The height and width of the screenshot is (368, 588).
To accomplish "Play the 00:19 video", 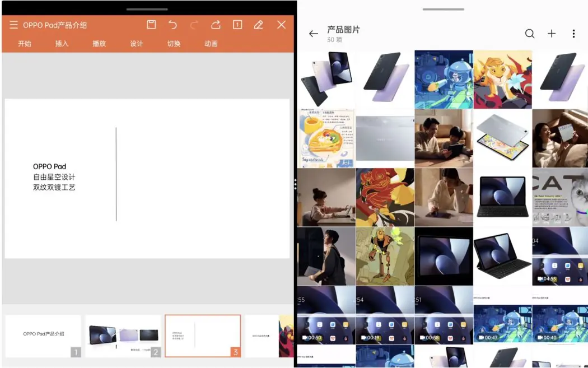I will tap(385, 315).
